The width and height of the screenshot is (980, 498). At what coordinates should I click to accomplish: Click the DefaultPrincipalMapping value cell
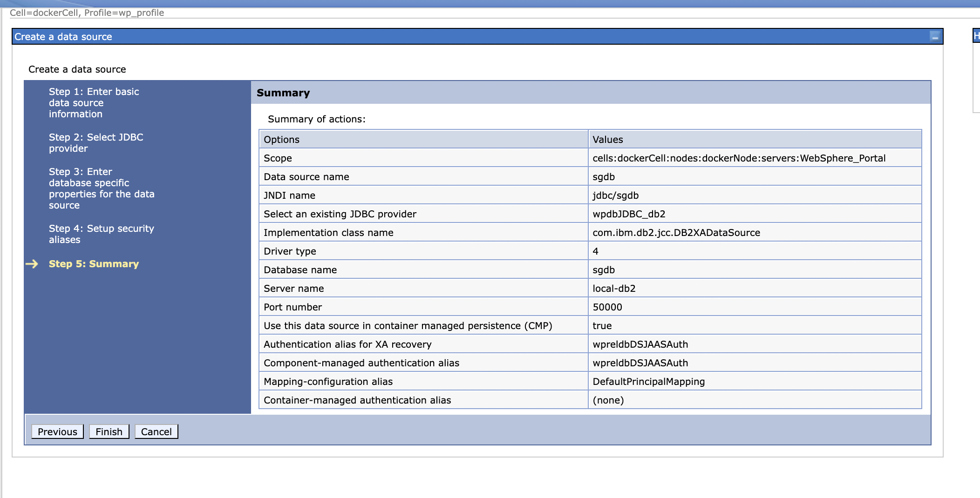click(648, 381)
